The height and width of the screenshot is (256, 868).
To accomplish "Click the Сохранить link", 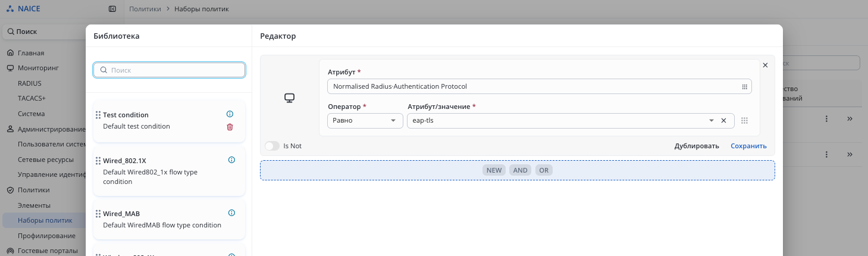I will [x=748, y=146].
